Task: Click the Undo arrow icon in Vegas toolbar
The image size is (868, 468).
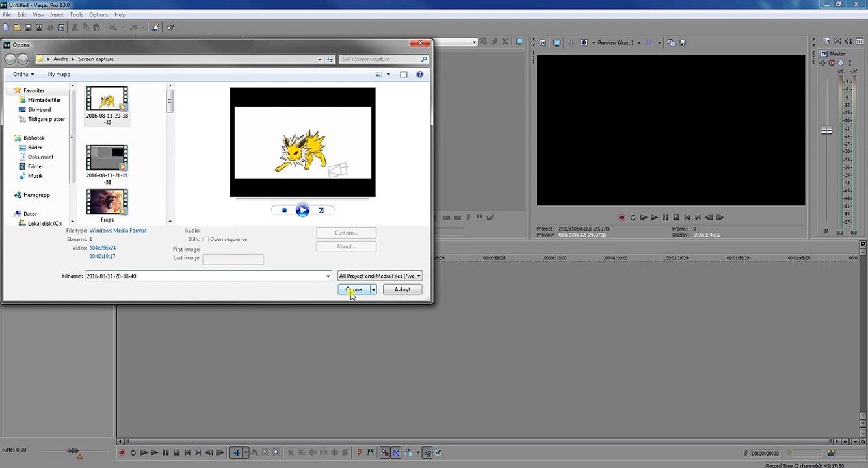Action: pos(113,27)
